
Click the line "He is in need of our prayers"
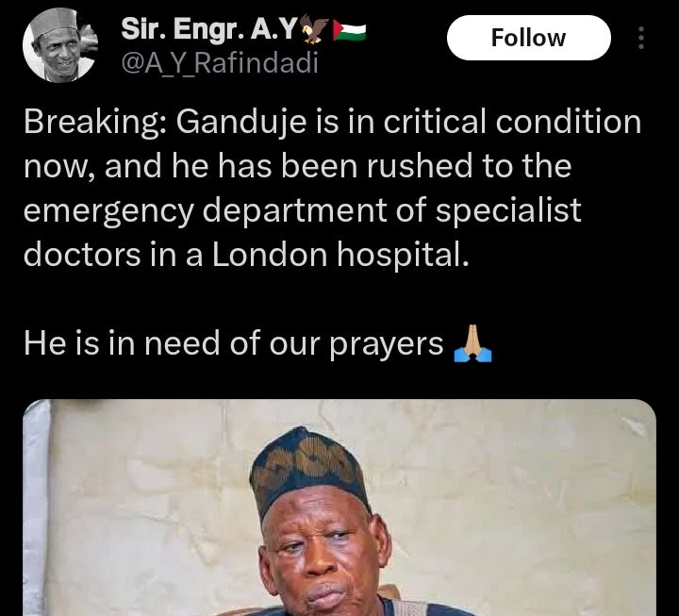pos(234,343)
